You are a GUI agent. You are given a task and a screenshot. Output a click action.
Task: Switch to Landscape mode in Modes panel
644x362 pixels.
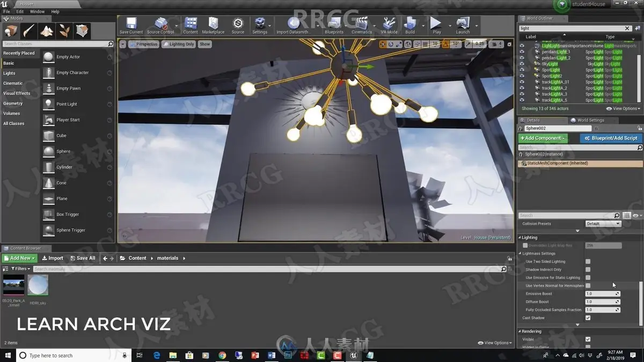pyautogui.click(x=47, y=31)
